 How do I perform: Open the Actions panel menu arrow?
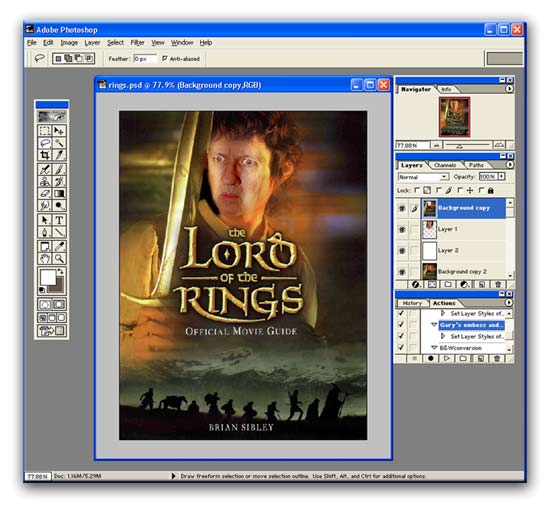tap(509, 302)
